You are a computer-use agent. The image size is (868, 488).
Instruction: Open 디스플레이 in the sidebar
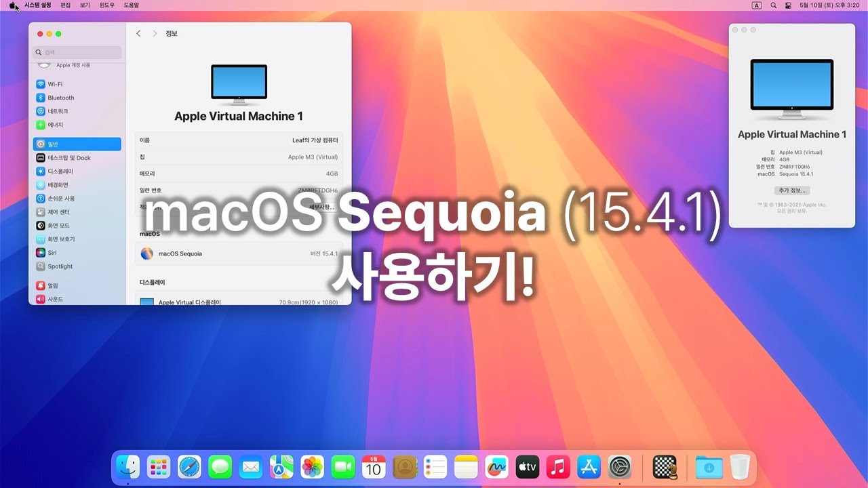click(x=77, y=171)
